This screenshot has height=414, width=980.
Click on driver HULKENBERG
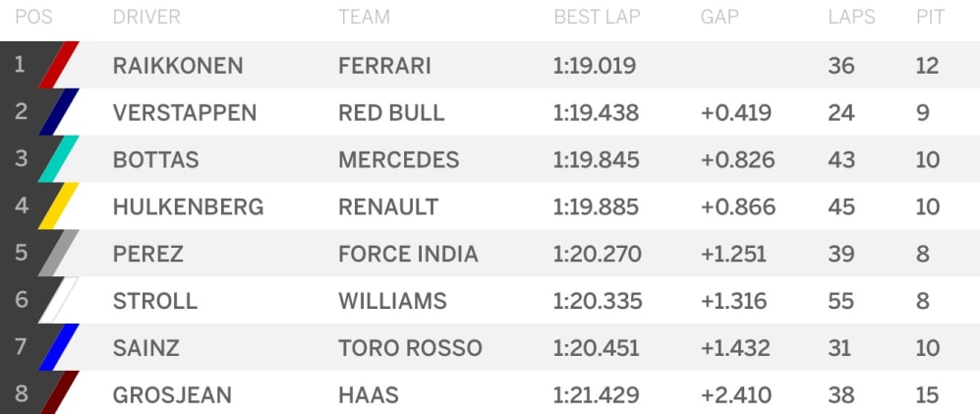pyautogui.click(x=188, y=207)
